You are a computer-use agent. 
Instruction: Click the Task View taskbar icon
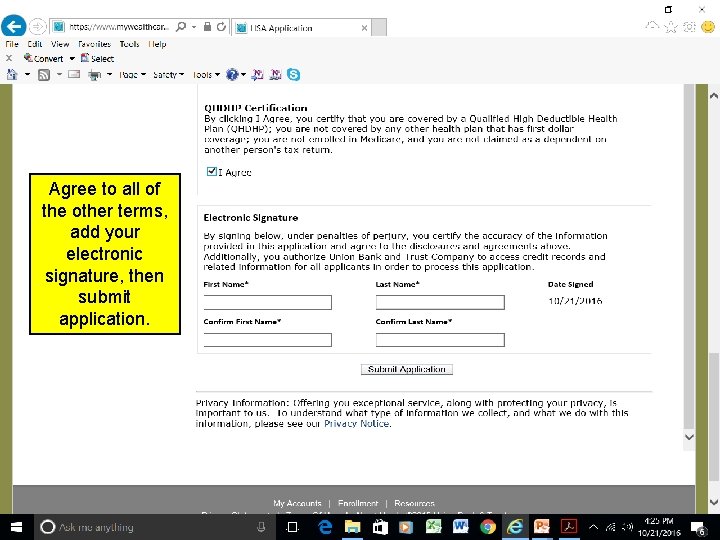(292, 527)
